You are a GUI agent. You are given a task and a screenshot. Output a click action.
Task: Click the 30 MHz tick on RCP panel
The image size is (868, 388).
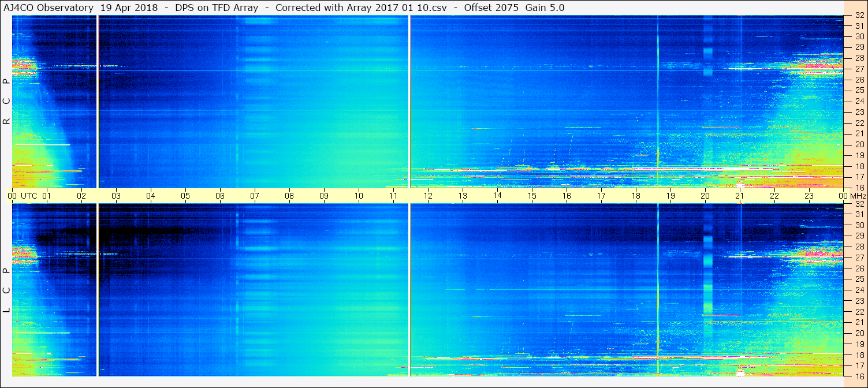[x=859, y=36]
